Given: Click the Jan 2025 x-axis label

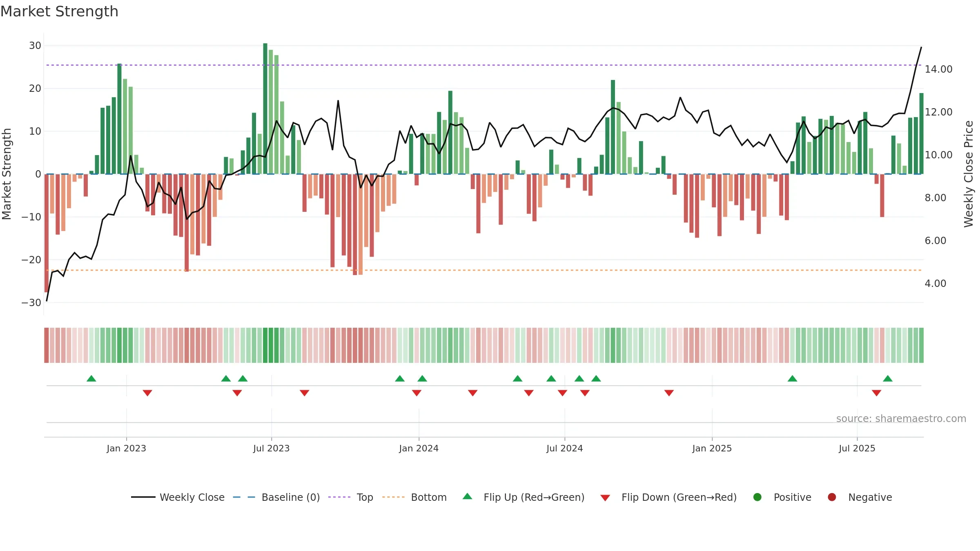Looking at the screenshot, I should (x=712, y=448).
